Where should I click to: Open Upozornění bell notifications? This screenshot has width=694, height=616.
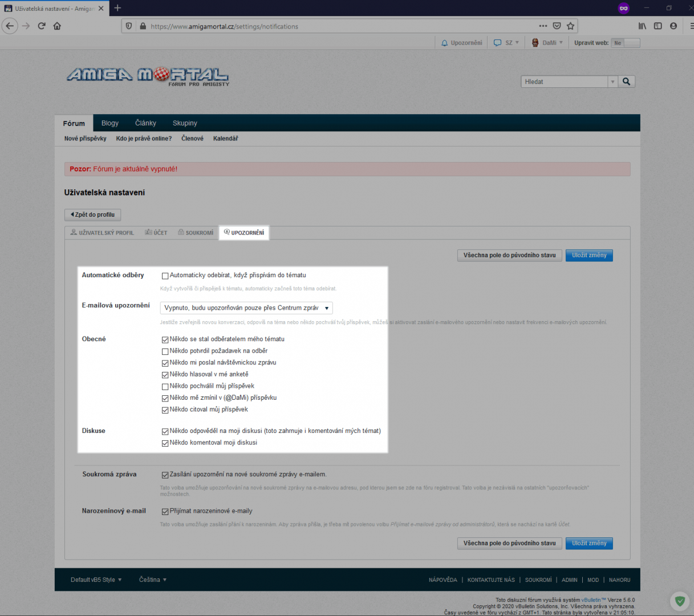point(461,43)
